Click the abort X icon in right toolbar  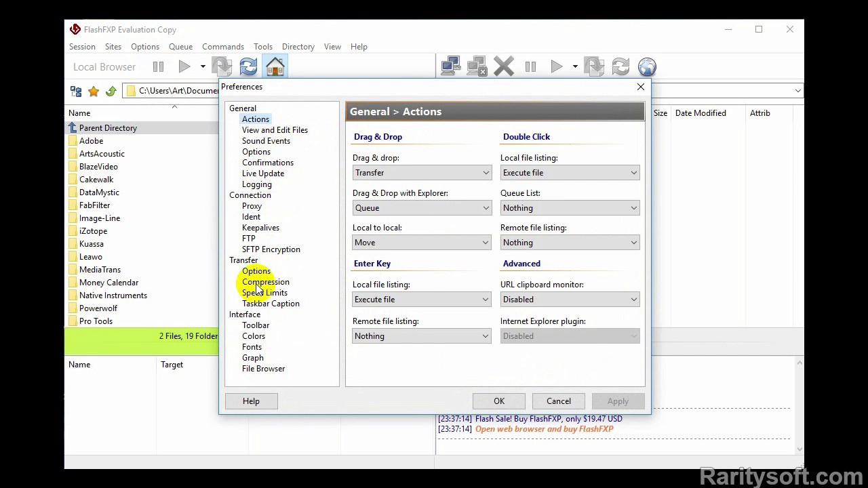point(503,66)
